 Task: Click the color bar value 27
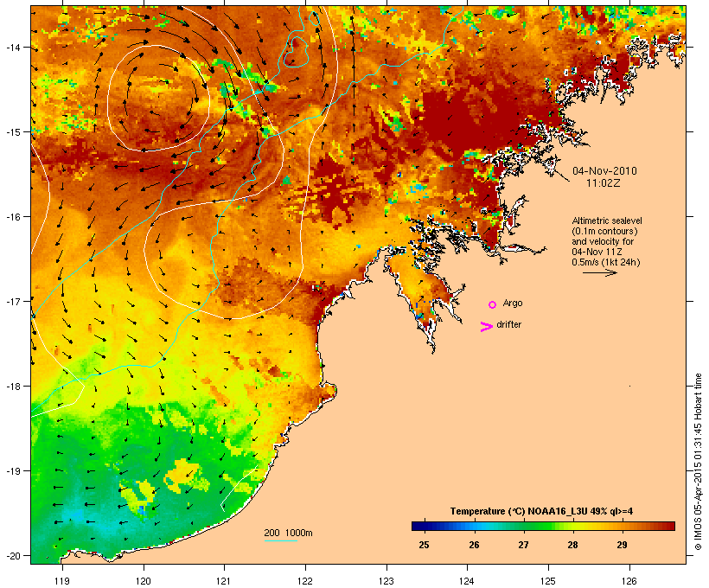point(523,545)
